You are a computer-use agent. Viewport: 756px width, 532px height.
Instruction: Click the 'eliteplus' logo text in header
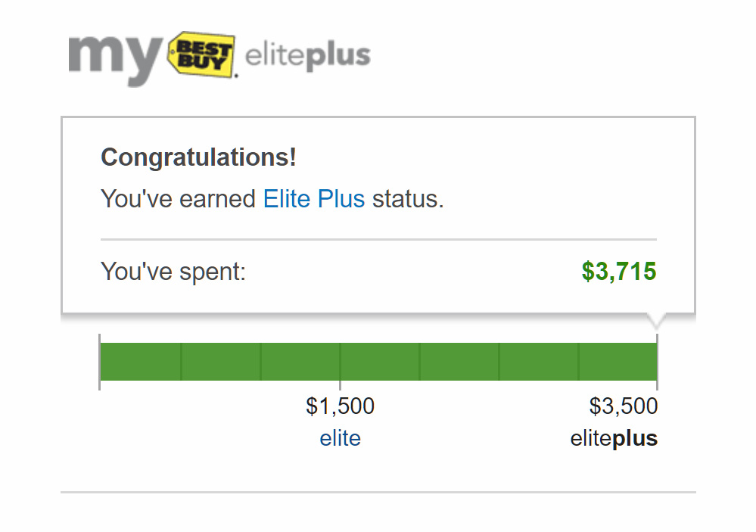(x=307, y=55)
